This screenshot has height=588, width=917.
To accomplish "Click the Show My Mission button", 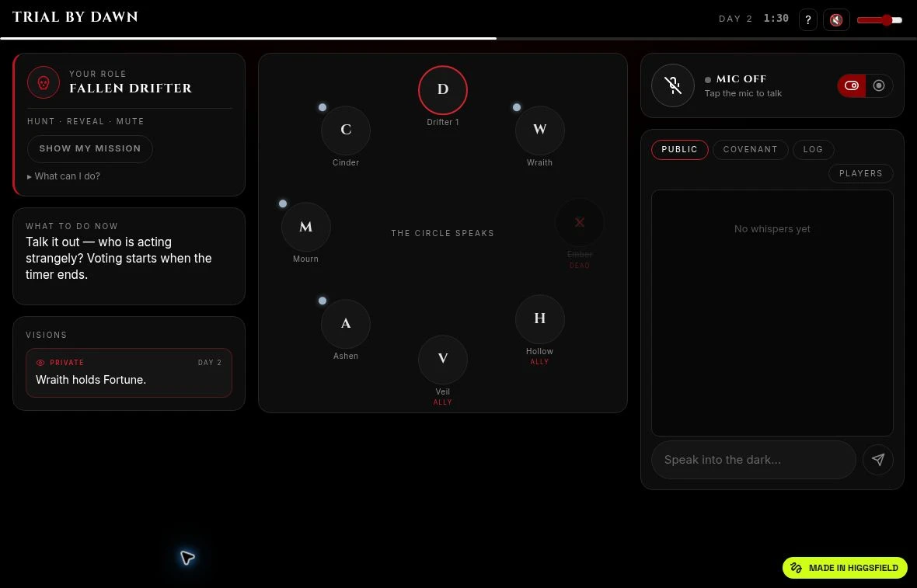I will point(90,148).
